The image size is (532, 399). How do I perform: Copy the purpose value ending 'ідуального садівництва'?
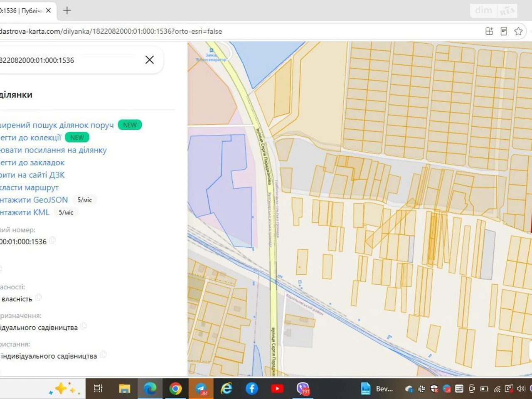pyautogui.click(x=84, y=326)
